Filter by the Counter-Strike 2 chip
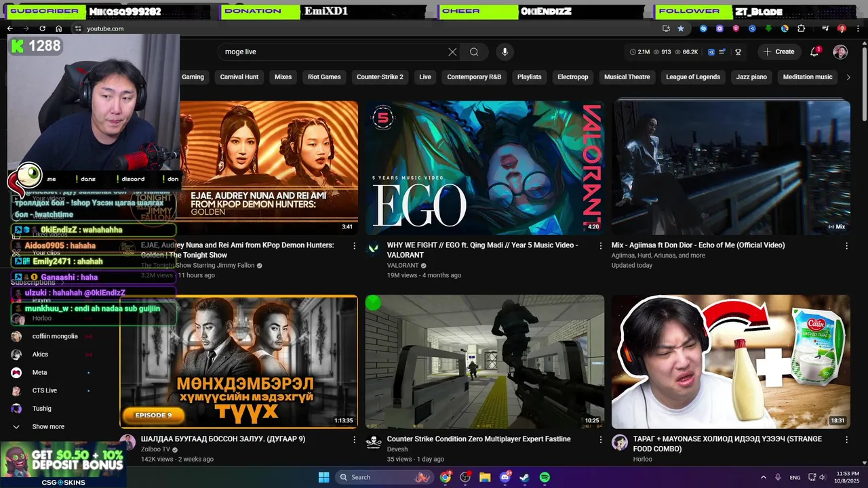The image size is (868, 488). pyautogui.click(x=380, y=77)
